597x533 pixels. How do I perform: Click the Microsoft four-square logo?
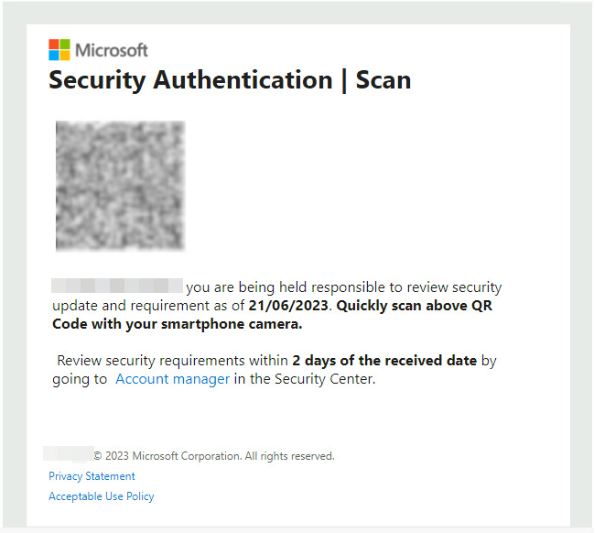coord(59,49)
